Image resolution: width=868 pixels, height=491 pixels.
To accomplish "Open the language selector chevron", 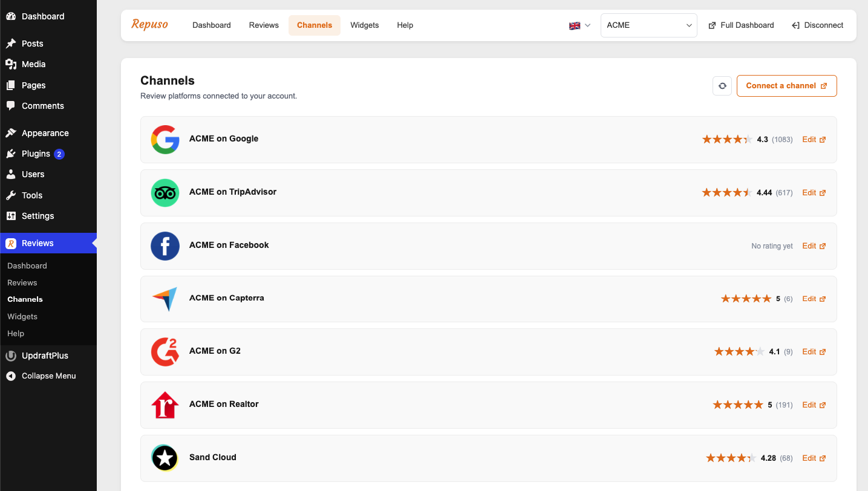I will (587, 25).
